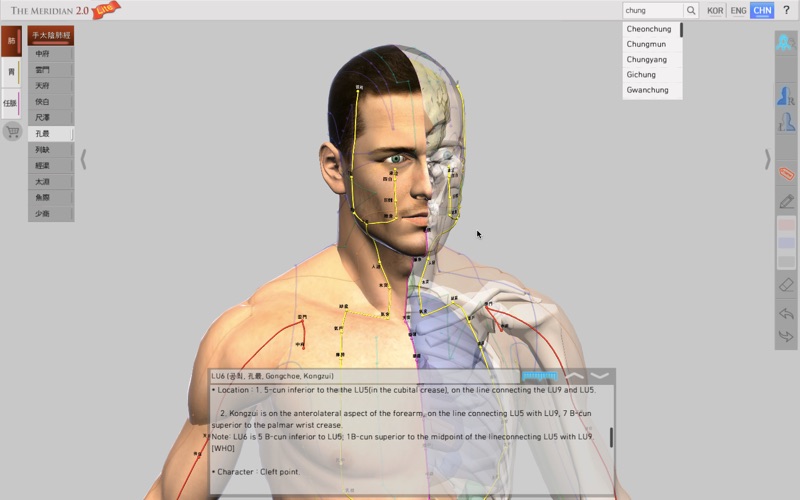
Task: Select highlighted acupoint 孔最 in list
Action: [x=51, y=134]
